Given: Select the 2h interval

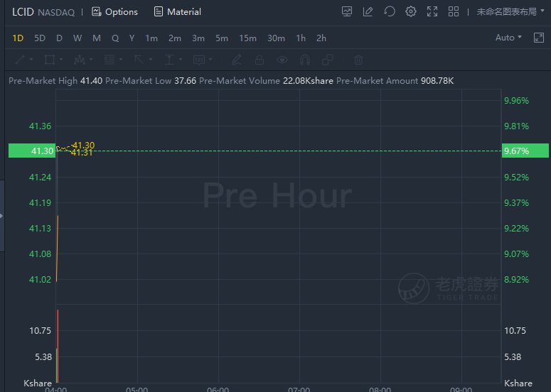Looking at the screenshot, I should point(321,38).
